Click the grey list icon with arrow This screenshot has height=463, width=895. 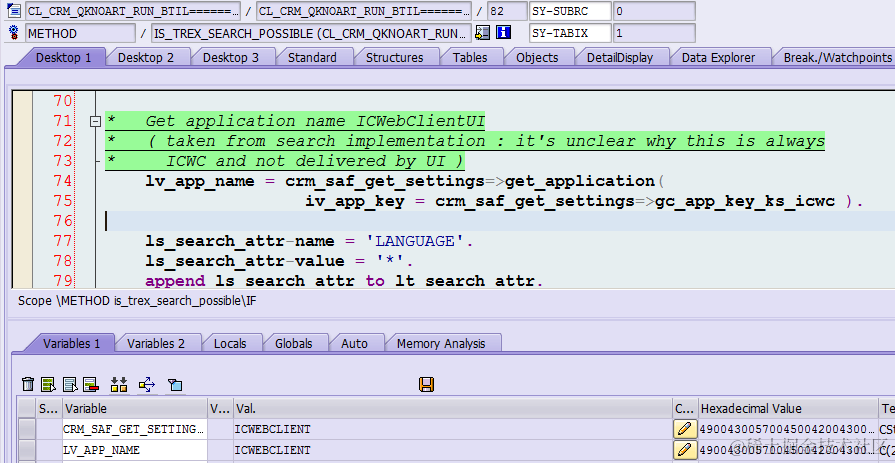70,384
